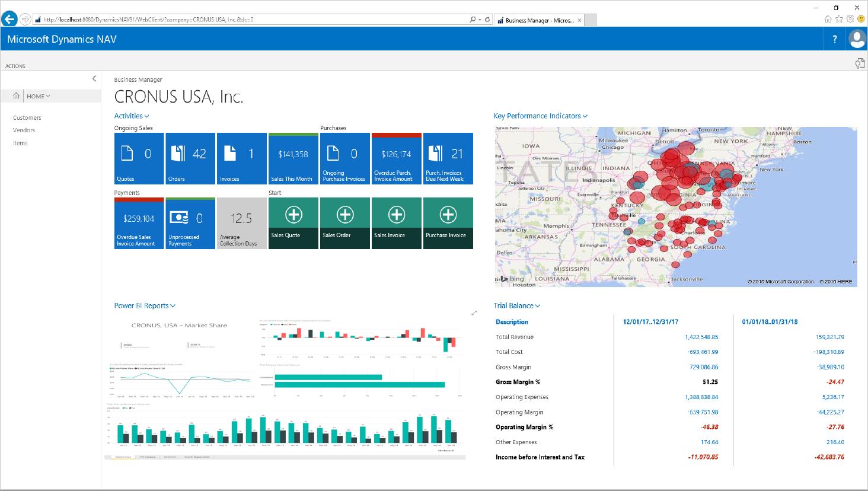Expand the Key Performance Indicators dropdown
This screenshot has height=491, width=868.
541,116
